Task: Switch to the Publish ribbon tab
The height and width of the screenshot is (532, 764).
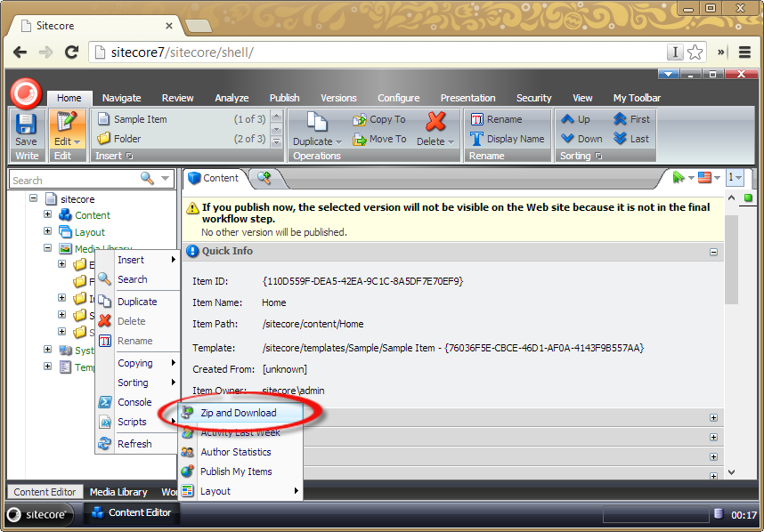Action: pyautogui.click(x=284, y=98)
